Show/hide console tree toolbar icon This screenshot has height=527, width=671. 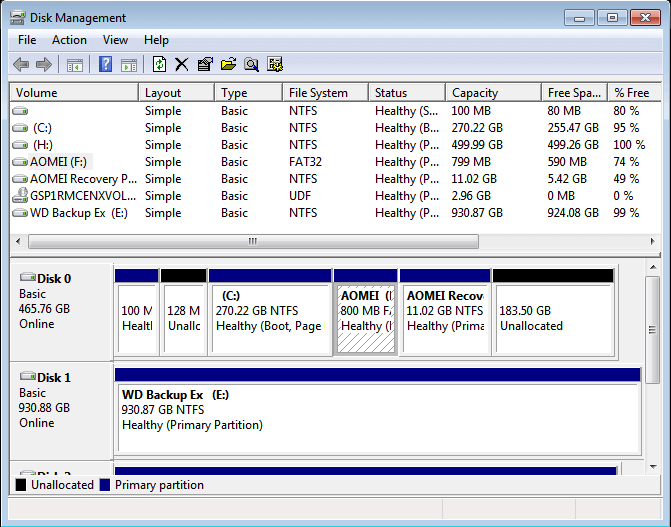[x=74, y=65]
